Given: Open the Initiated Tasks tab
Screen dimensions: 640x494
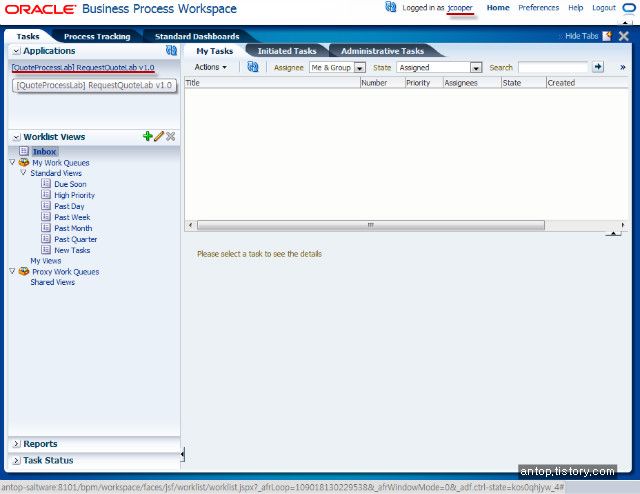Looking at the screenshot, I should [287, 51].
